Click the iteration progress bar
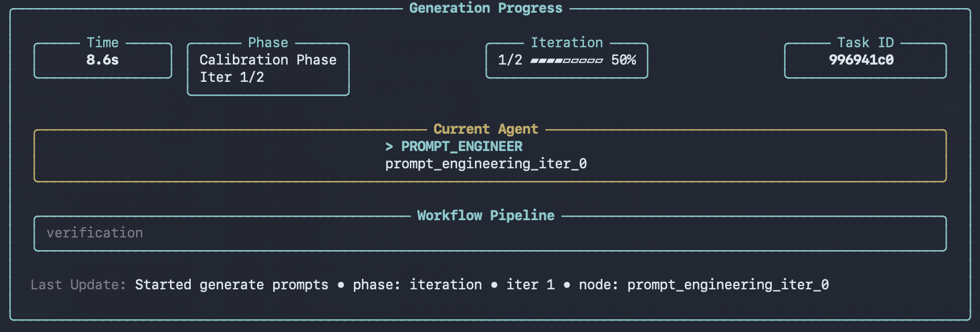Image resolution: width=980 pixels, height=332 pixels. point(567,60)
